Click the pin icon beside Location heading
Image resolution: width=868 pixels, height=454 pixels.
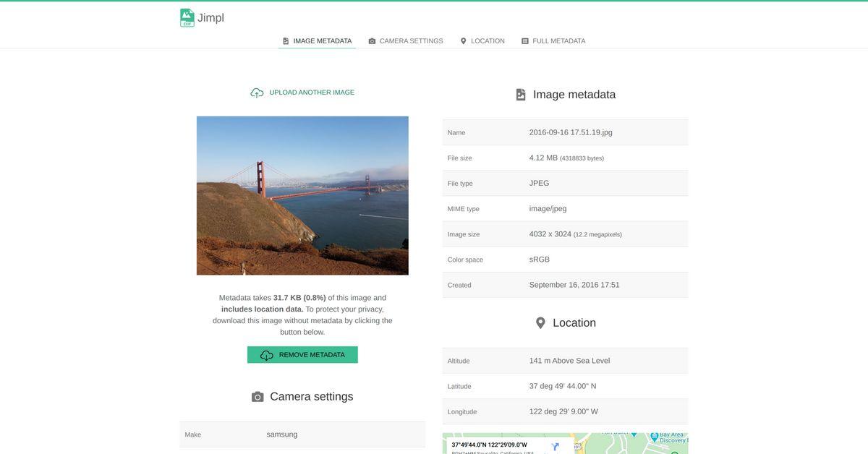[540, 323]
